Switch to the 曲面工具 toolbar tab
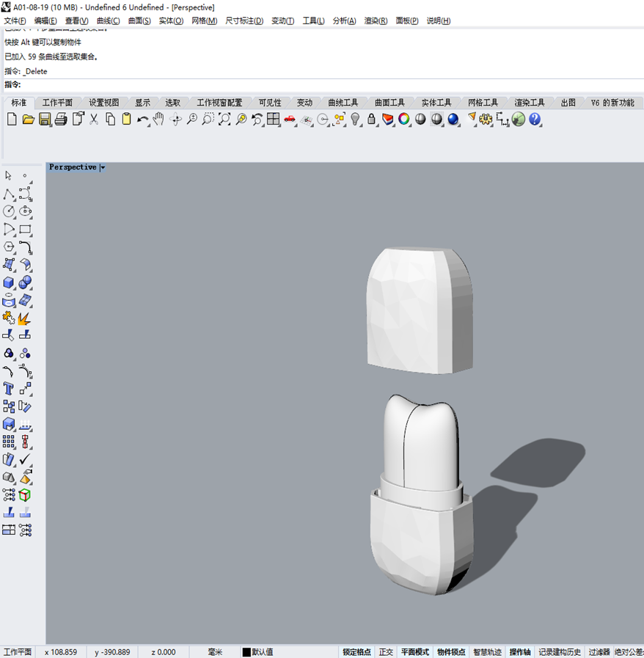 389,103
